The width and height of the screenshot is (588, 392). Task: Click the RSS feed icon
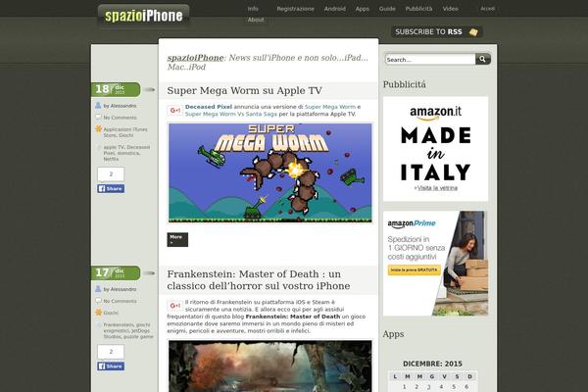click(473, 32)
